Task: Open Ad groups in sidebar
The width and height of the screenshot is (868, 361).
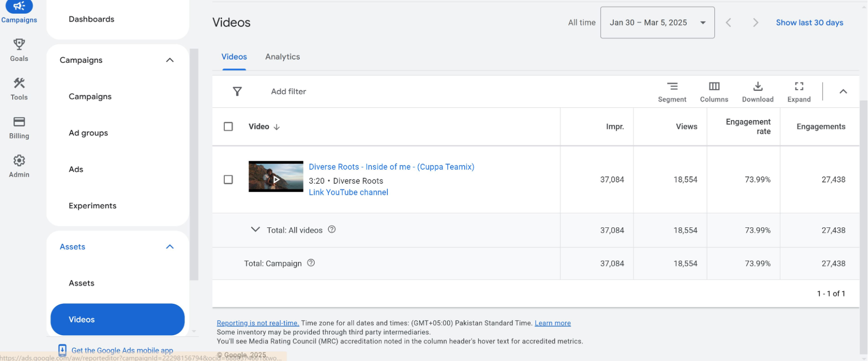Action: click(88, 133)
